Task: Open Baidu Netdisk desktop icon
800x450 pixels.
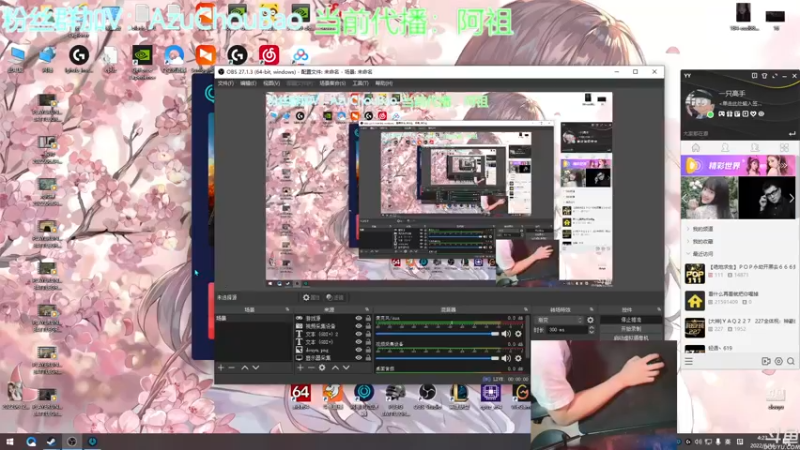Action: click(x=301, y=55)
